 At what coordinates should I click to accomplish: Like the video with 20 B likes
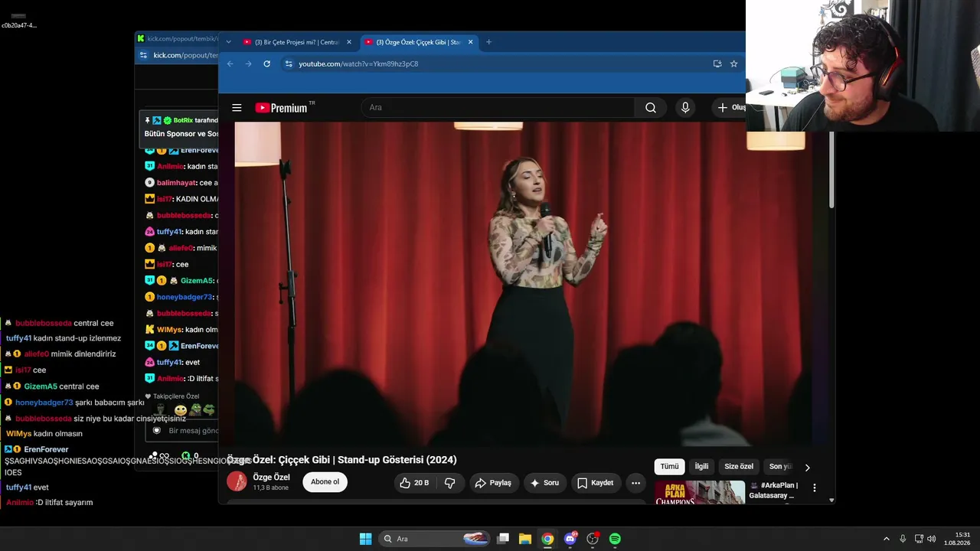click(x=414, y=483)
